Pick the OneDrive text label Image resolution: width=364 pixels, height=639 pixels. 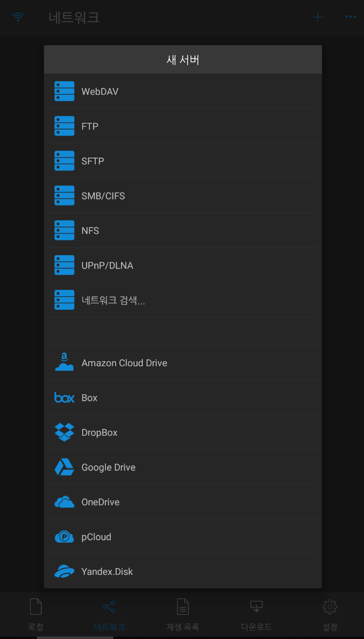click(x=101, y=502)
